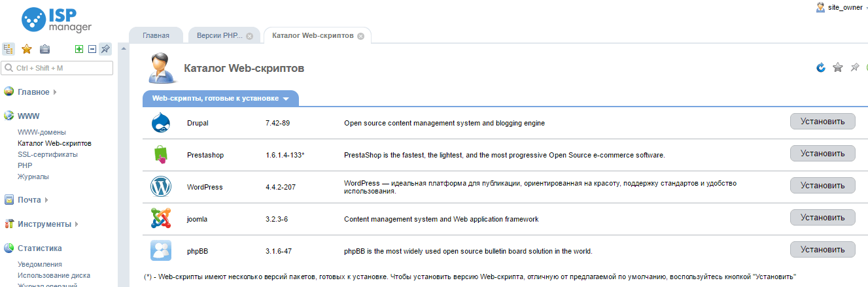Open Журналы in the sidebar

point(33,177)
